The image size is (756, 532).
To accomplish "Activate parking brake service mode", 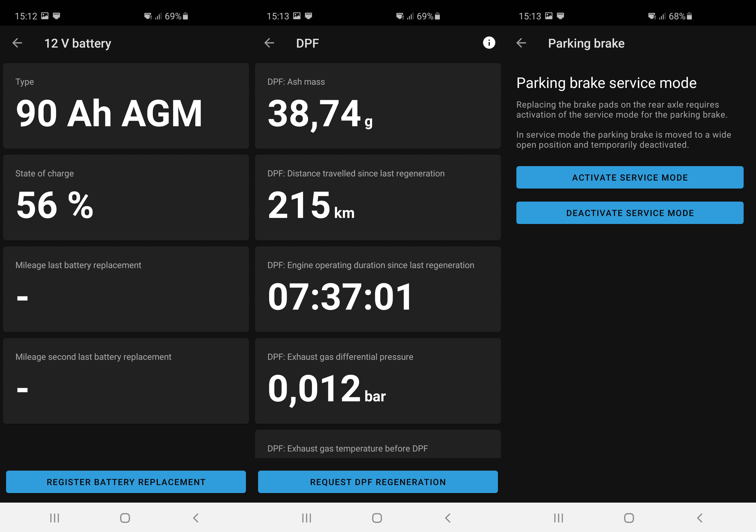I will pos(629,177).
